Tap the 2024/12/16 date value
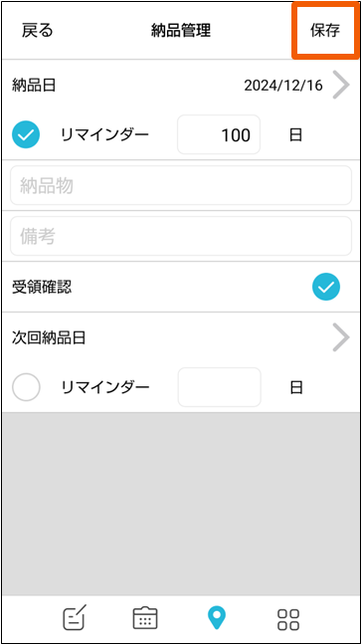362x644 pixels. tap(283, 86)
